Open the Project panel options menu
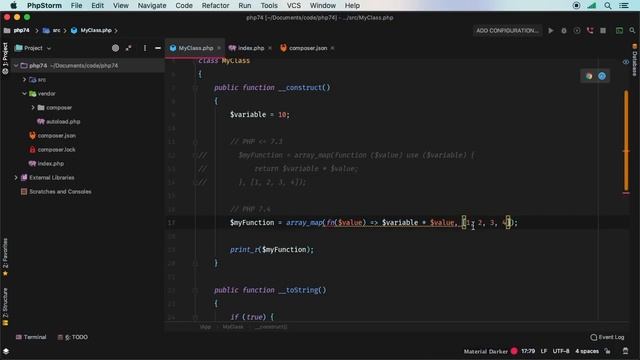Screen dimensions: 640x360 [145, 48]
